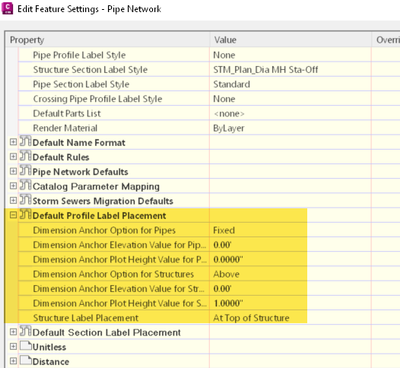The width and height of the screenshot is (400, 368).
Task: Click the STM_Plan_Dia MH Sta-Off value
Action: [x=265, y=70]
